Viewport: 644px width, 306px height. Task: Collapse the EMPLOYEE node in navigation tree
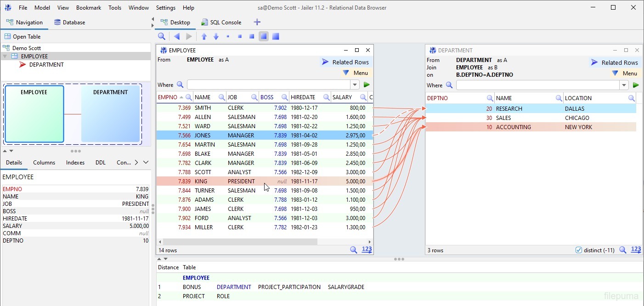coord(5,56)
